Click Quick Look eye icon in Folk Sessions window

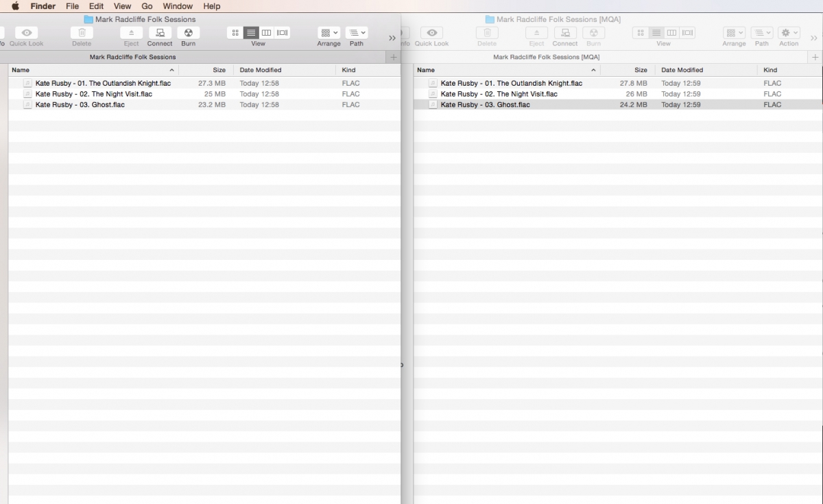(x=27, y=32)
